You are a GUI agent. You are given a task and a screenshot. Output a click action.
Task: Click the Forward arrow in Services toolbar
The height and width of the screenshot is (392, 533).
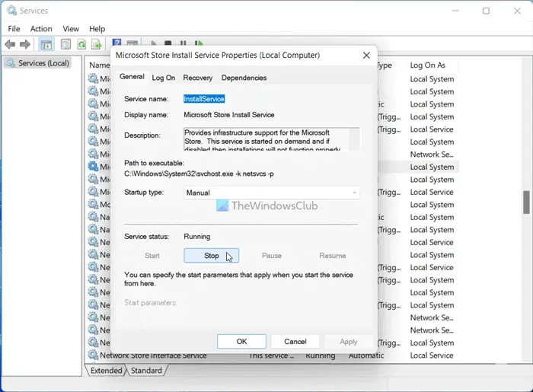[x=25, y=44]
